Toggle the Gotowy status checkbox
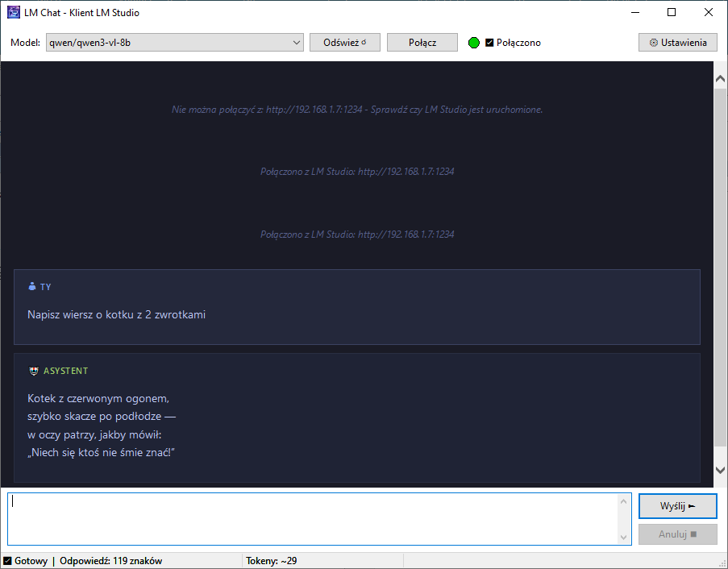 click(x=7, y=561)
